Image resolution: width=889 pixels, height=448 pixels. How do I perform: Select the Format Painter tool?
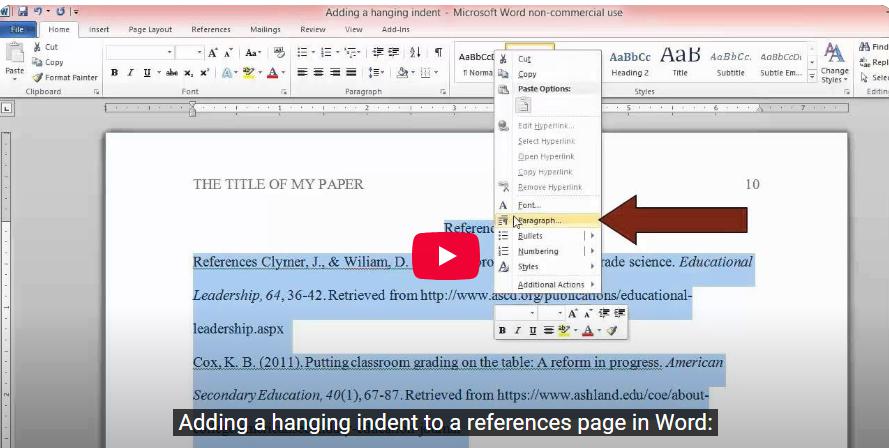65,77
